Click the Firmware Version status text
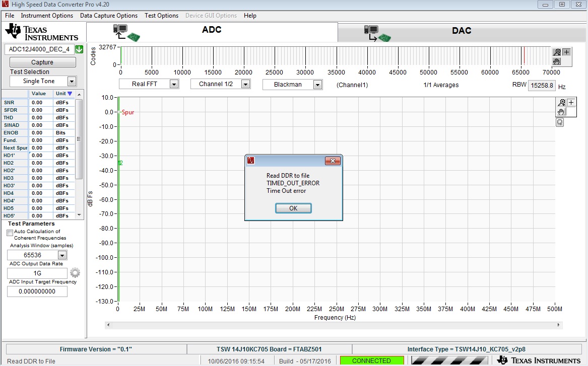This screenshot has width=588, height=366. [96, 349]
